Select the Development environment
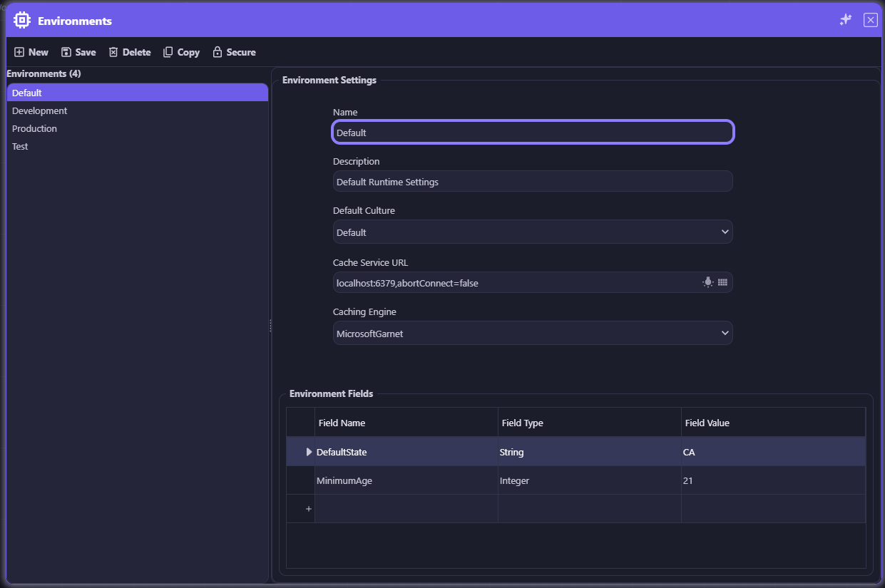Viewport: 885px width, 588px height. point(138,110)
